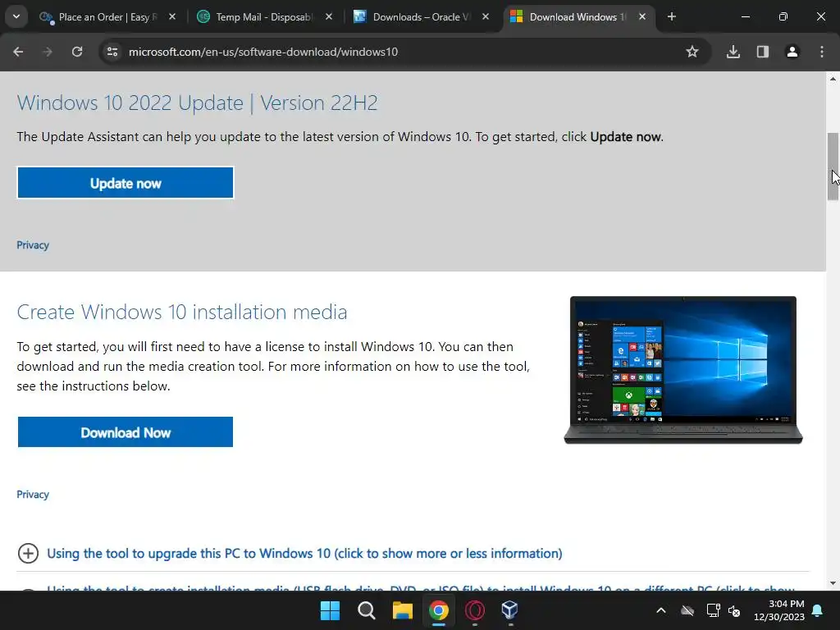This screenshot has width=840, height=630.
Task: Click the address bar URL
Action: (263, 52)
